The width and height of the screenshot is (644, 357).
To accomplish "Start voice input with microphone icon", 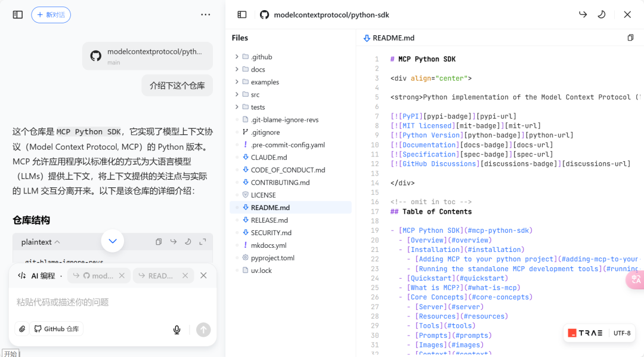I will pos(177,330).
